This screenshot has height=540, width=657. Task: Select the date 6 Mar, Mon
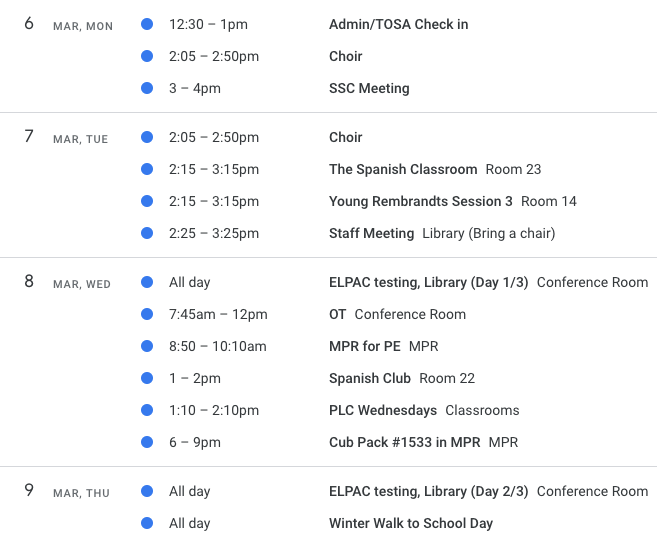tap(69, 24)
